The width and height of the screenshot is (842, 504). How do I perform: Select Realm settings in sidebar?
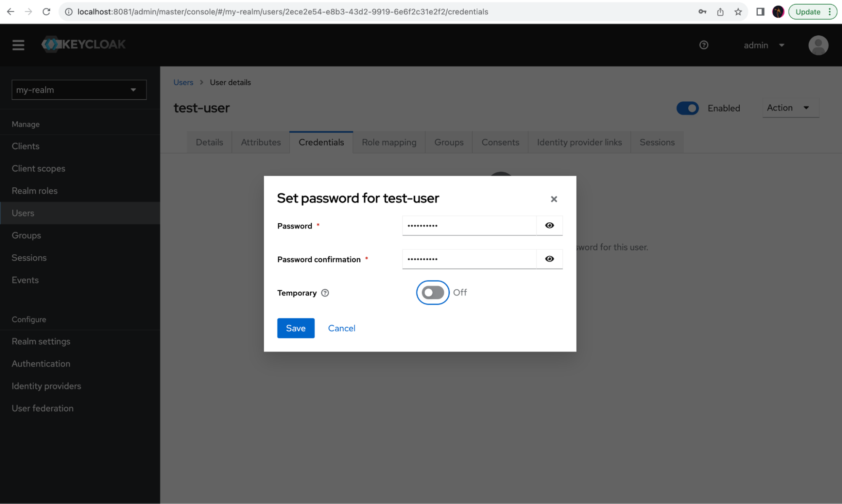41,341
